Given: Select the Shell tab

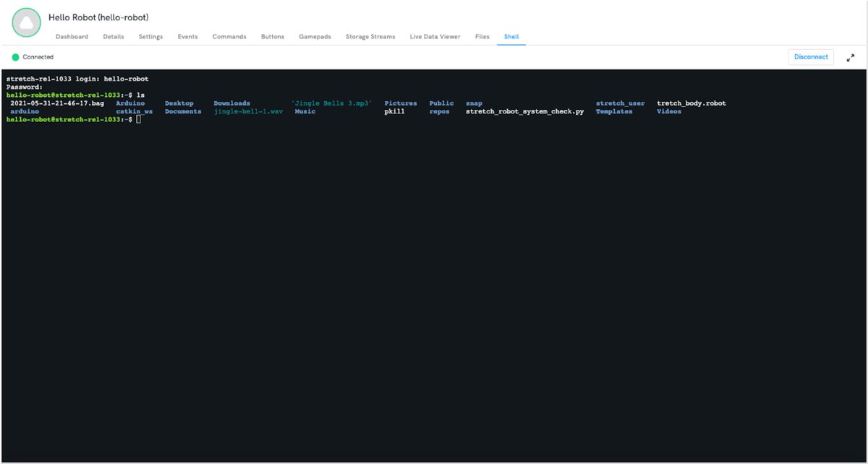Looking at the screenshot, I should pos(511,37).
